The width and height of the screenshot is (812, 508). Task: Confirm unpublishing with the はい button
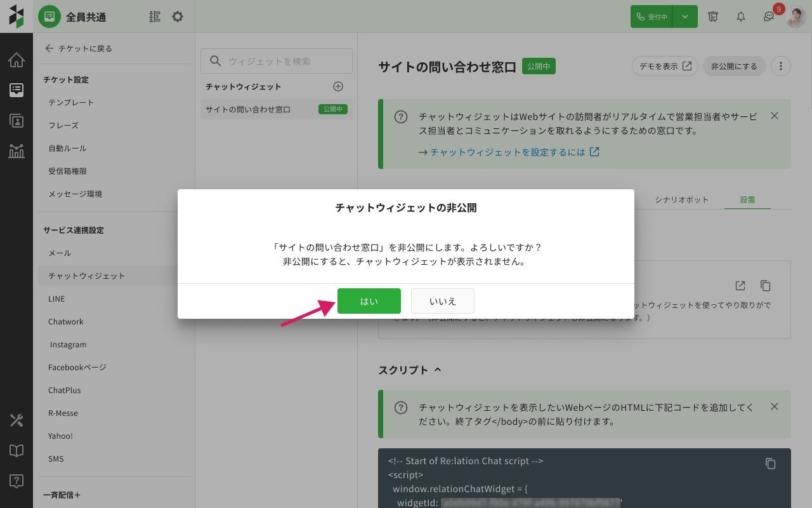click(369, 301)
